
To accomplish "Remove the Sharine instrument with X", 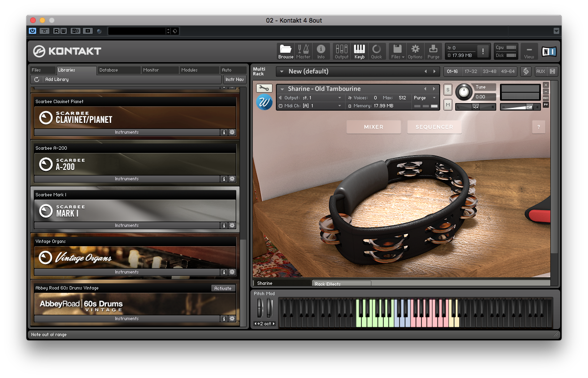I will pyautogui.click(x=546, y=85).
